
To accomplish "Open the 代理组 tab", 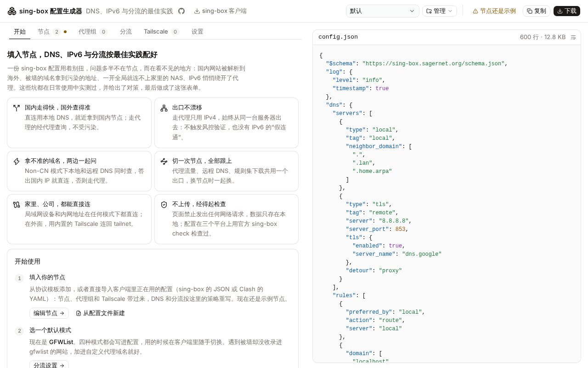I will (x=93, y=32).
